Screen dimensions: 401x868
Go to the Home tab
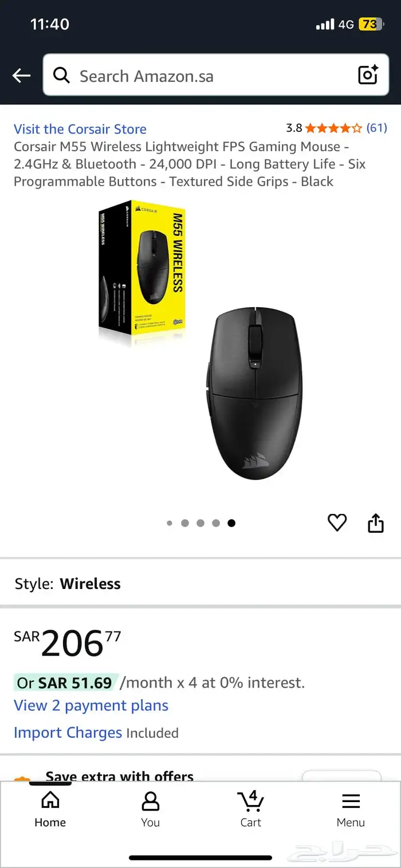coord(50,809)
